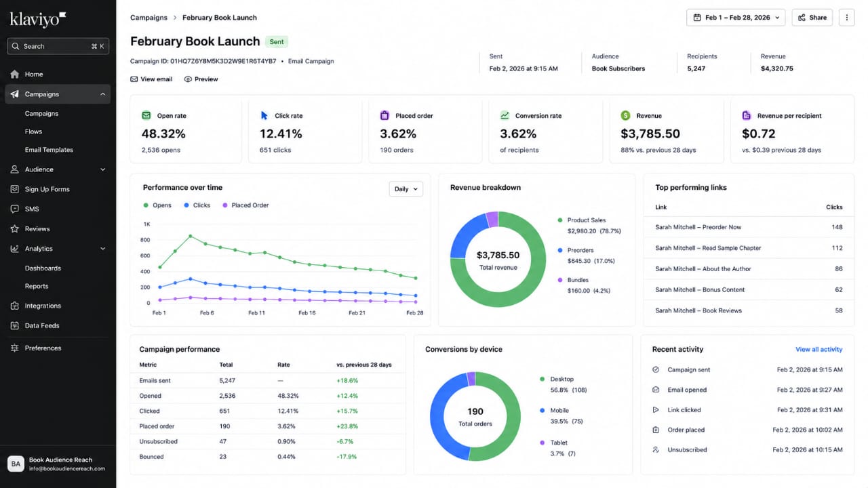Click the View all activity link
The height and width of the screenshot is (488, 868).
tap(819, 350)
